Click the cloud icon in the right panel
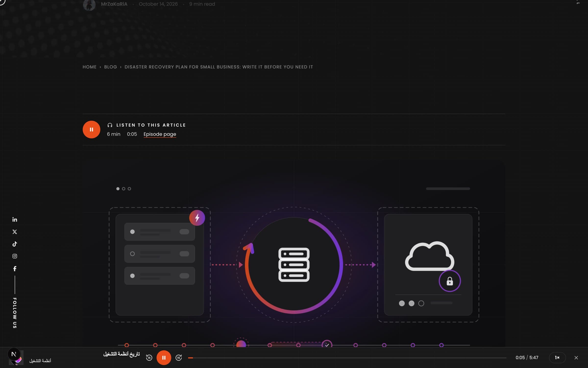The height and width of the screenshot is (368, 588). pyautogui.click(x=429, y=256)
